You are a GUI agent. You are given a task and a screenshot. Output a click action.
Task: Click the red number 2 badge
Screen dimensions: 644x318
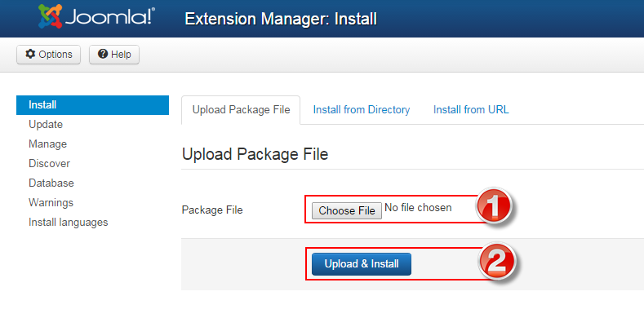pos(496,262)
